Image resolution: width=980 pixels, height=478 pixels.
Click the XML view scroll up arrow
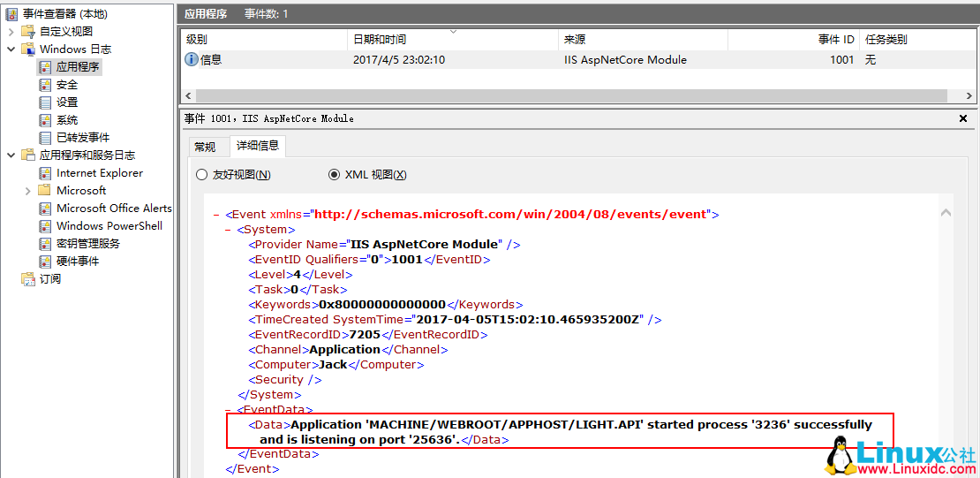coord(946,213)
